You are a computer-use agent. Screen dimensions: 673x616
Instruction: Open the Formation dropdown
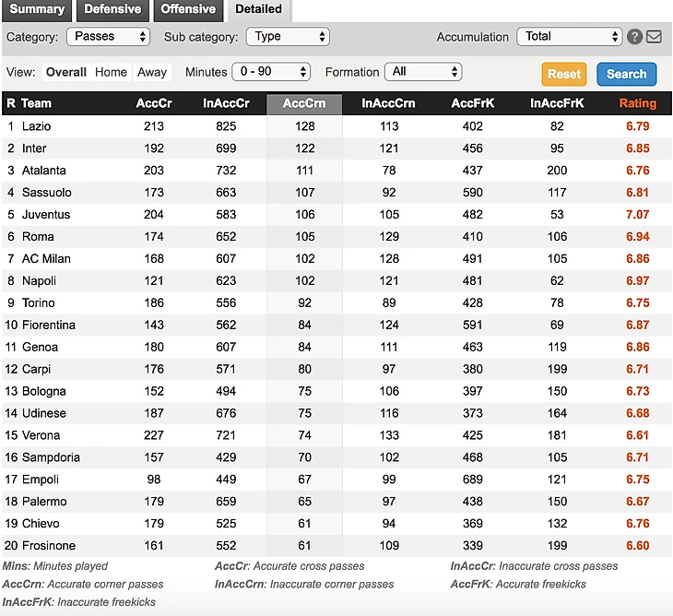tap(423, 72)
